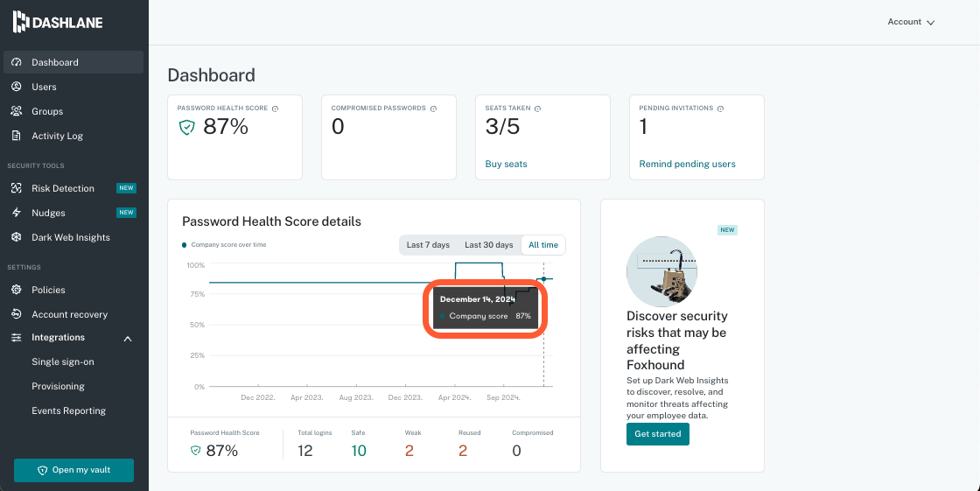Collapse the Integrations section chevron

pyautogui.click(x=128, y=339)
